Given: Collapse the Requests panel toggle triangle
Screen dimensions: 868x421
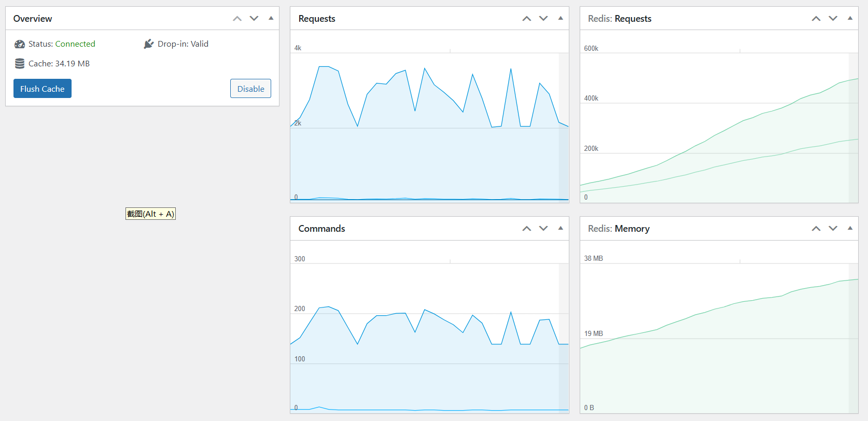Looking at the screenshot, I should [561, 18].
